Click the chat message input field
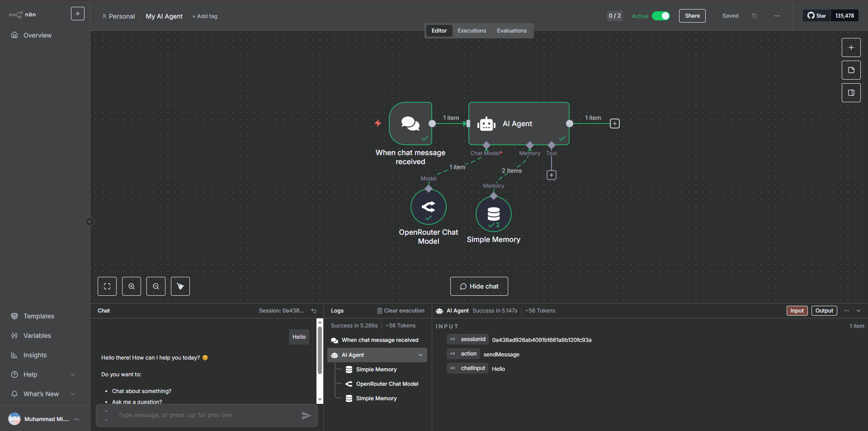This screenshot has height=431, width=868. click(x=203, y=415)
